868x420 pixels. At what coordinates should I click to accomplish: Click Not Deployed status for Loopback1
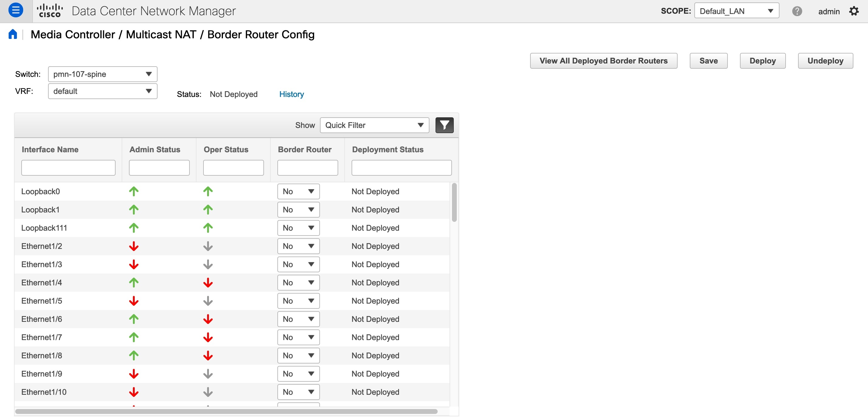pyautogui.click(x=375, y=209)
